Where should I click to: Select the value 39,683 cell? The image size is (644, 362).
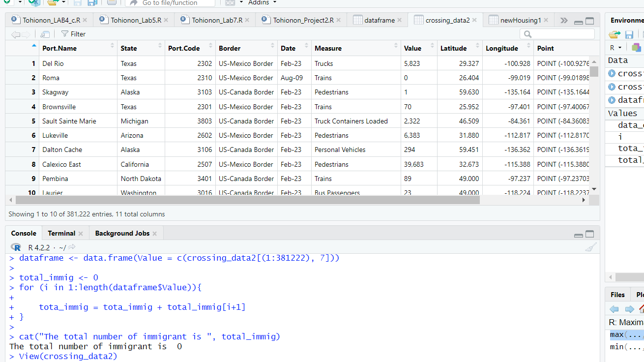click(419, 164)
